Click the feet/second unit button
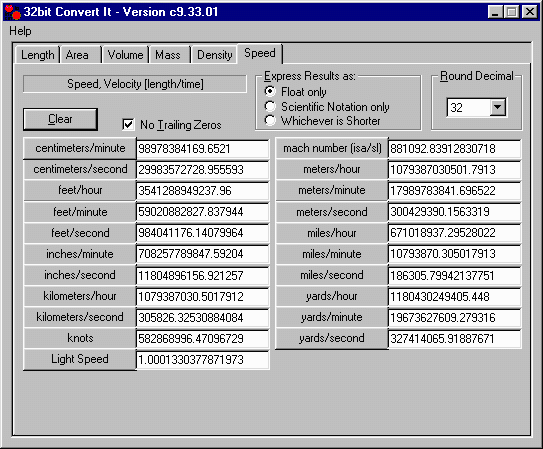Image resolution: width=543 pixels, height=449 pixels. point(80,233)
